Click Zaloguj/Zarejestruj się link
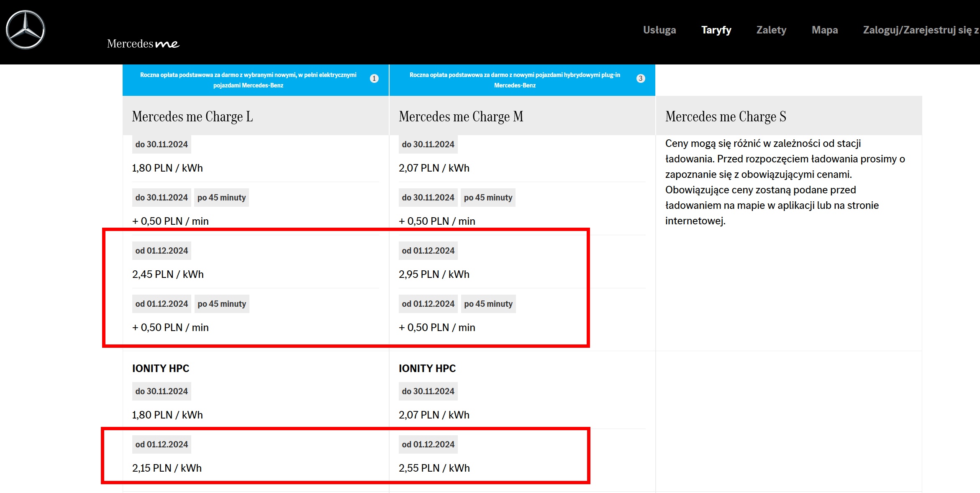Viewport: 980px width, 493px height. [x=921, y=30]
